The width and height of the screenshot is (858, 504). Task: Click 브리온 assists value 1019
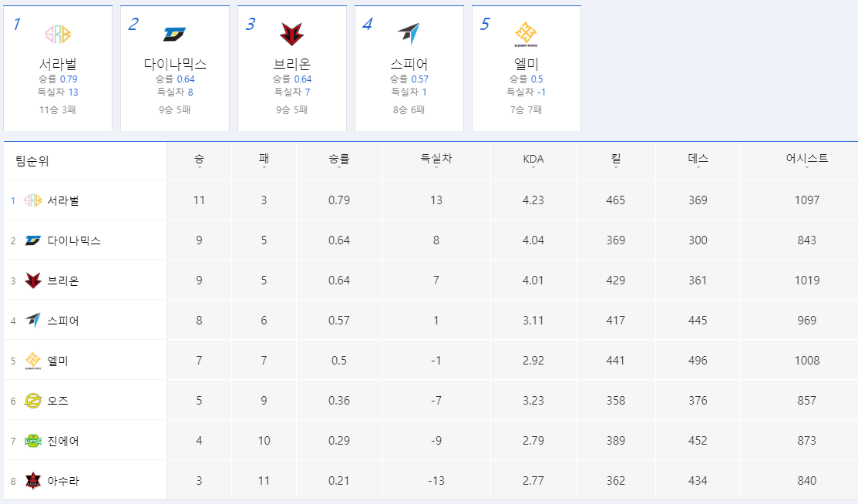(807, 281)
